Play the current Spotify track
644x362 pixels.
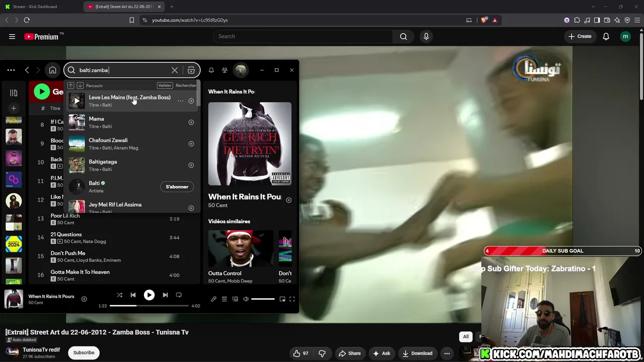click(x=149, y=295)
